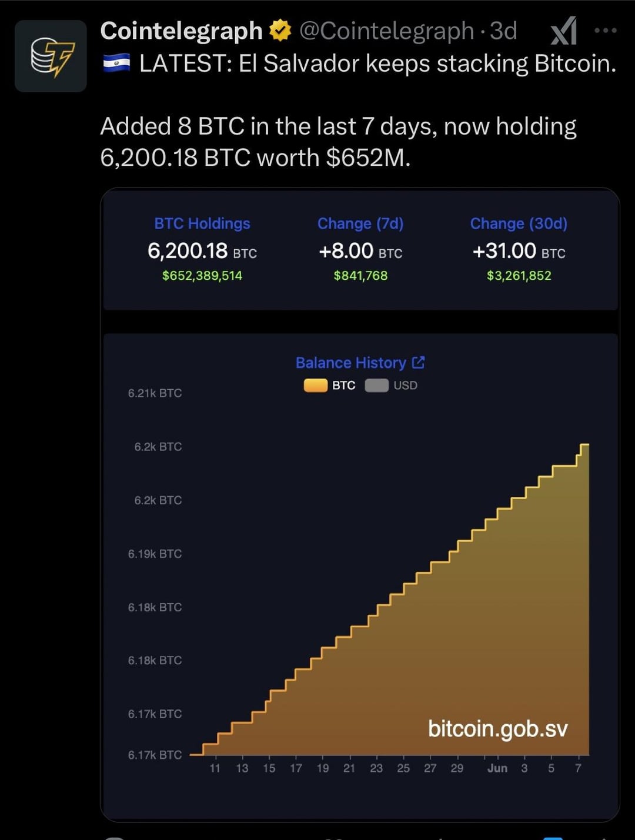Select the BTC Holdings stat
This screenshot has height=840, width=635.
coord(202,249)
